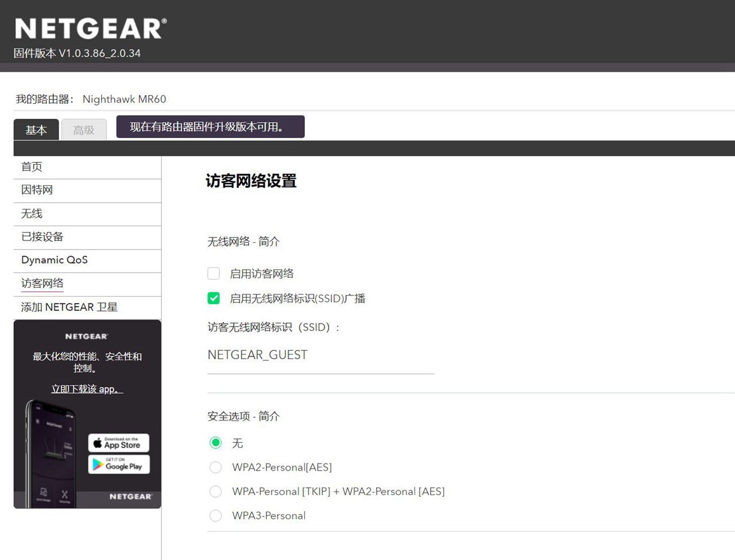Click the 访客网络设置 page heading

pyautogui.click(x=251, y=181)
